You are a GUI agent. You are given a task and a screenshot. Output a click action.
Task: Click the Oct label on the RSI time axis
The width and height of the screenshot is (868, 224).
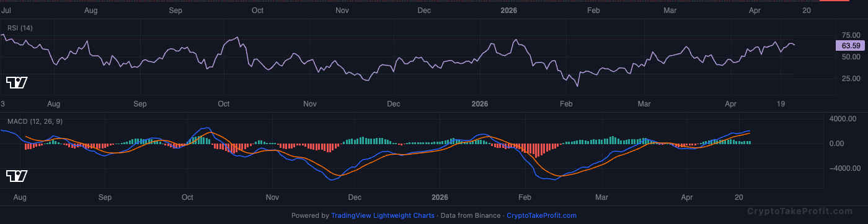(x=224, y=104)
